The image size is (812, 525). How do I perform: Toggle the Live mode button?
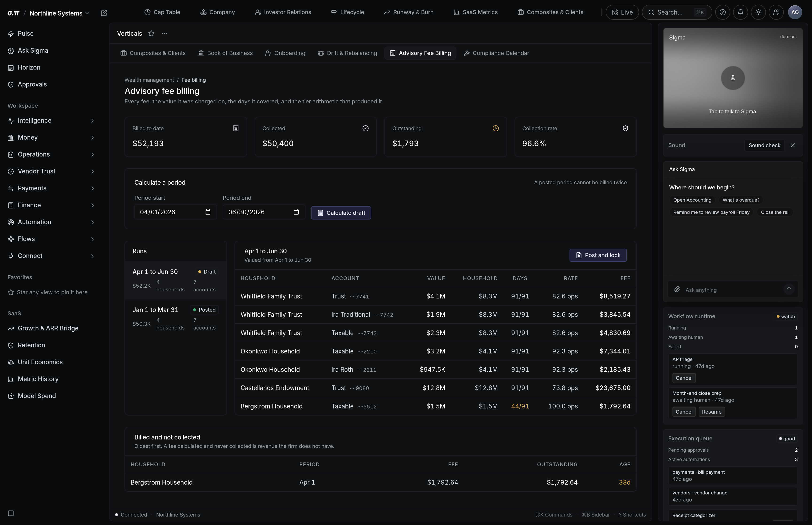pyautogui.click(x=622, y=12)
